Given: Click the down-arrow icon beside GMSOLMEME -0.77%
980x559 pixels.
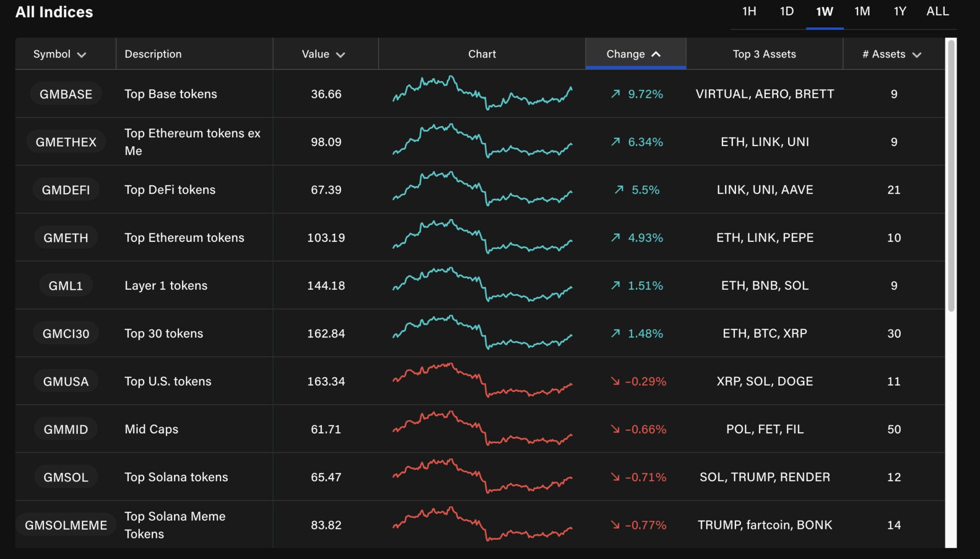Looking at the screenshot, I should (615, 525).
